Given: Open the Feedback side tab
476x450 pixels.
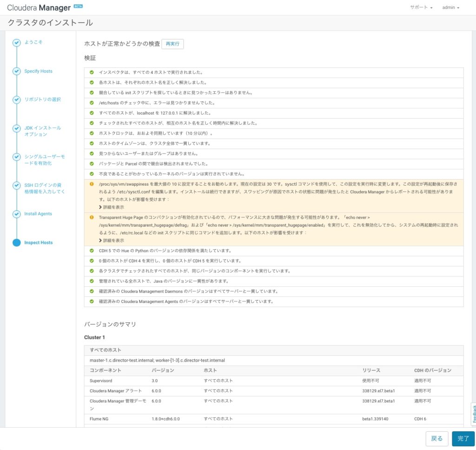Looking at the screenshot, I should click(474, 414).
